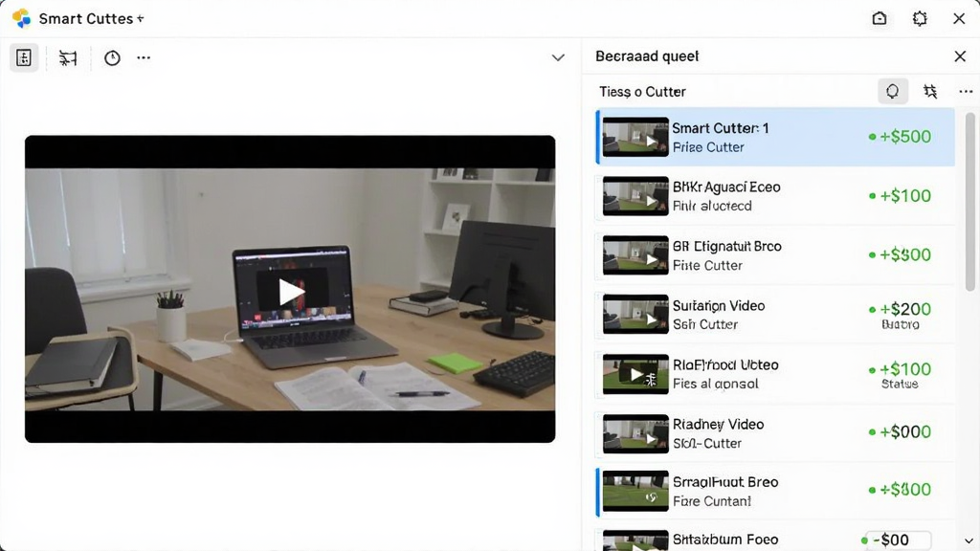The height and width of the screenshot is (551, 980).
Task: Select the Smart Cutter: 1 row
Action: click(x=775, y=137)
